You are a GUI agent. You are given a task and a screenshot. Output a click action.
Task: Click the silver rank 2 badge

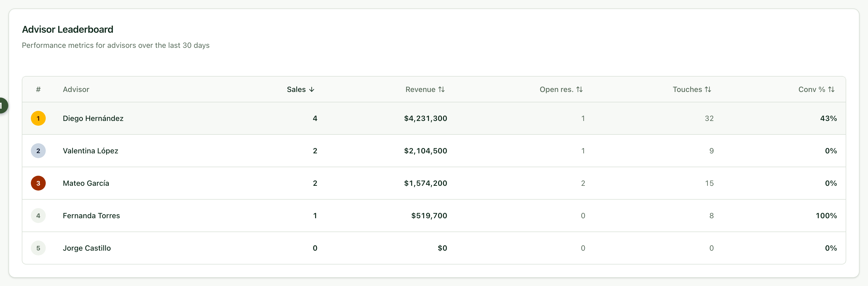[38, 151]
